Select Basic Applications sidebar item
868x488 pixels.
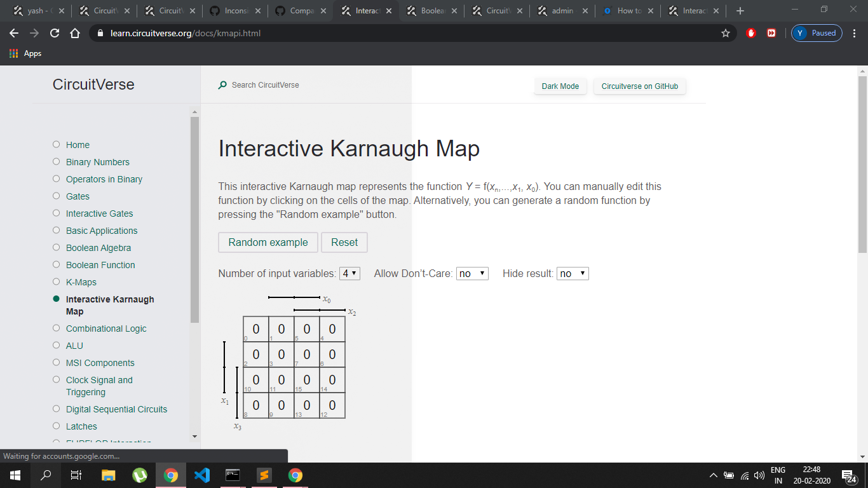tap(102, 231)
